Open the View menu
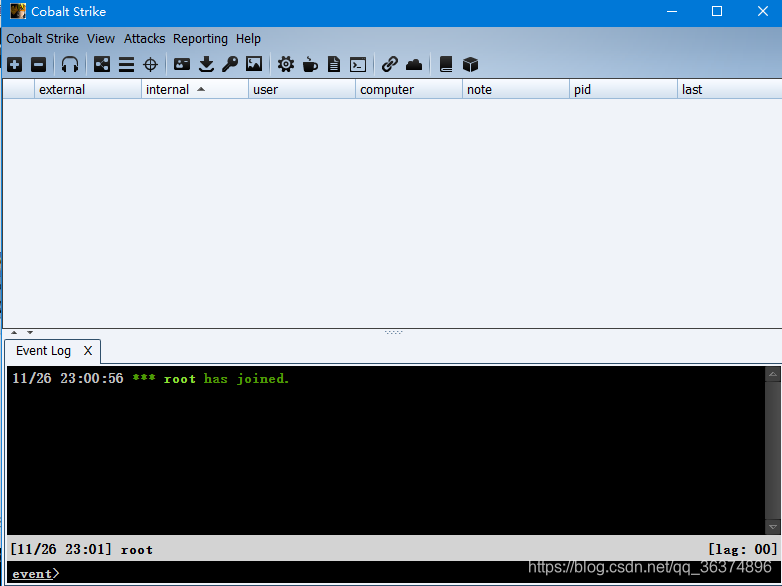 (x=101, y=38)
